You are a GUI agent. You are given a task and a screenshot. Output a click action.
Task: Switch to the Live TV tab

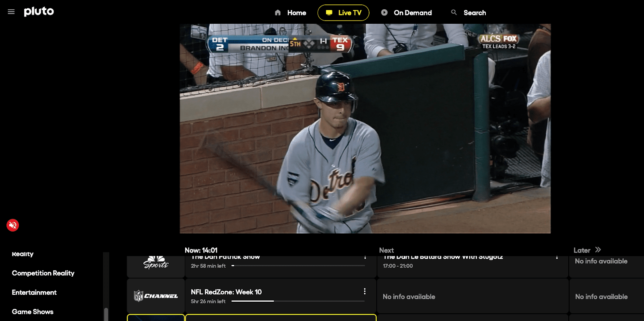343,13
